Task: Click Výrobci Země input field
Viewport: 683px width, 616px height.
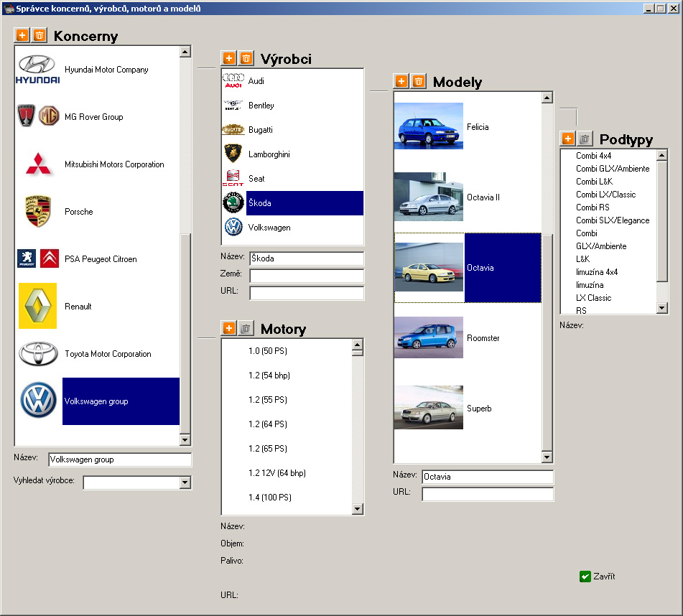Action: tap(307, 276)
